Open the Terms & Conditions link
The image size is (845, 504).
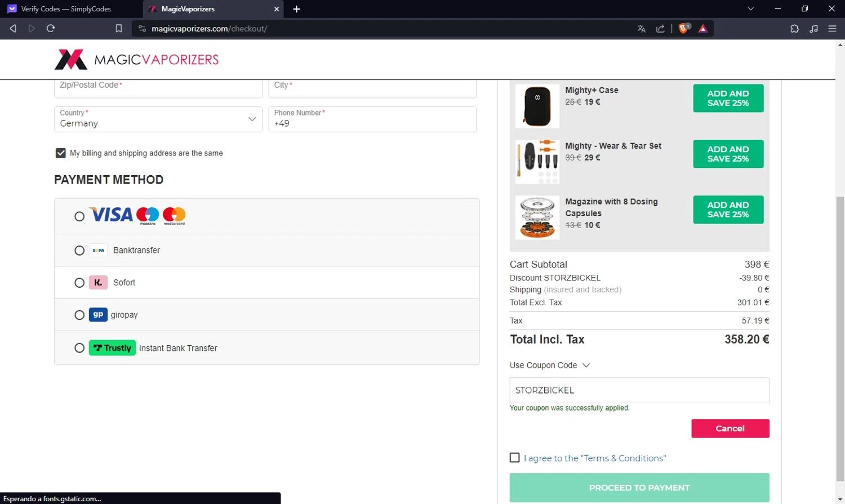[623, 458]
